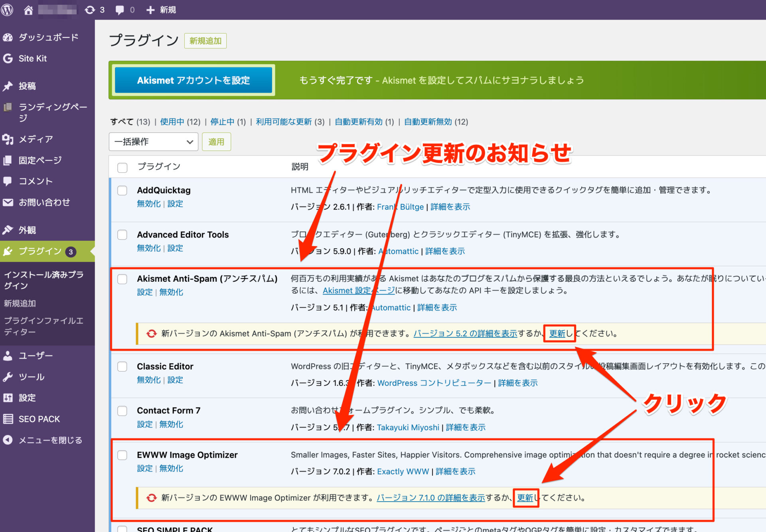The width and height of the screenshot is (766, 532).
Task: Open インストール済みプラグイン submenu item
Action: click(x=43, y=280)
